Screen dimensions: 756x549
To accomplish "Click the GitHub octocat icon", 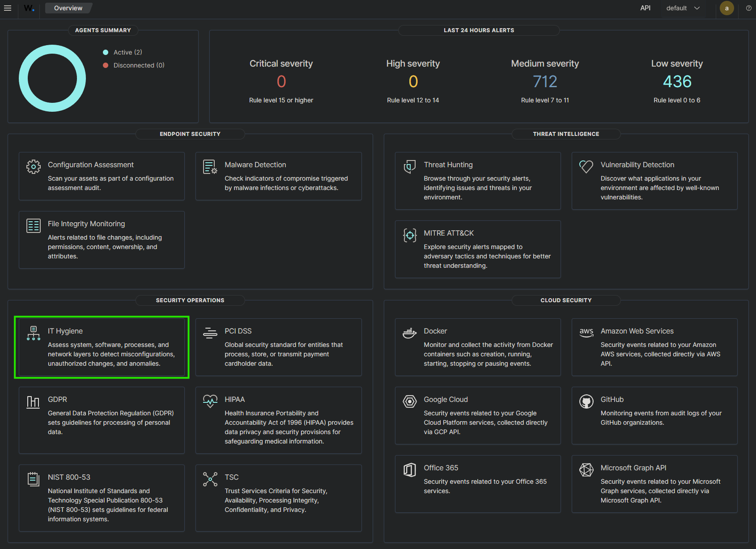I will click(x=586, y=401).
